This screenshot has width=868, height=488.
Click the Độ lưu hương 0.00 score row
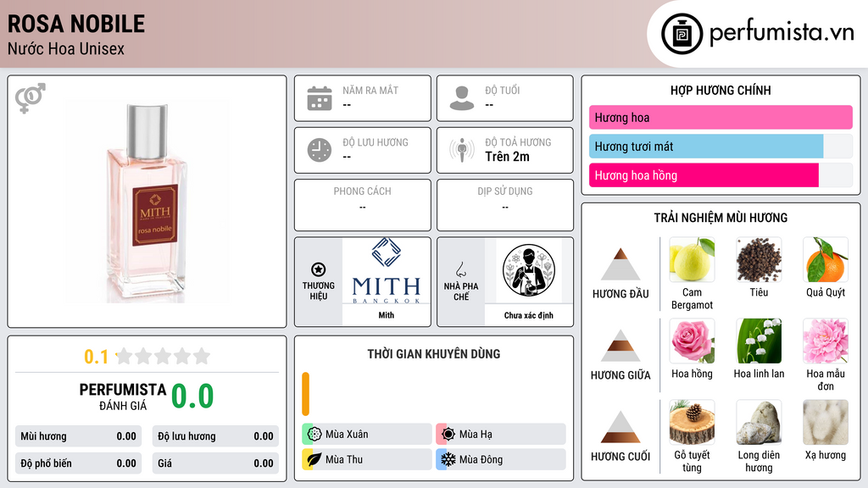click(215, 436)
